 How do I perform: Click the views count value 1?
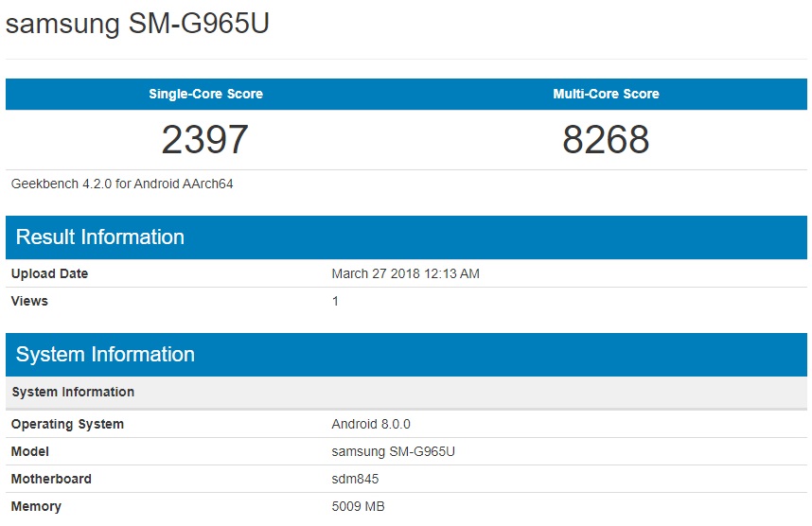click(335, 301)
